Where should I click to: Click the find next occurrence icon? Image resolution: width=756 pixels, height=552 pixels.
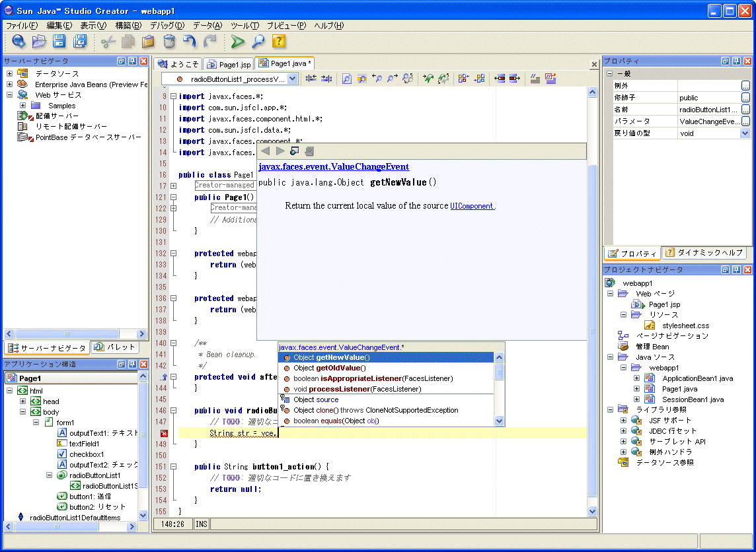393,79
